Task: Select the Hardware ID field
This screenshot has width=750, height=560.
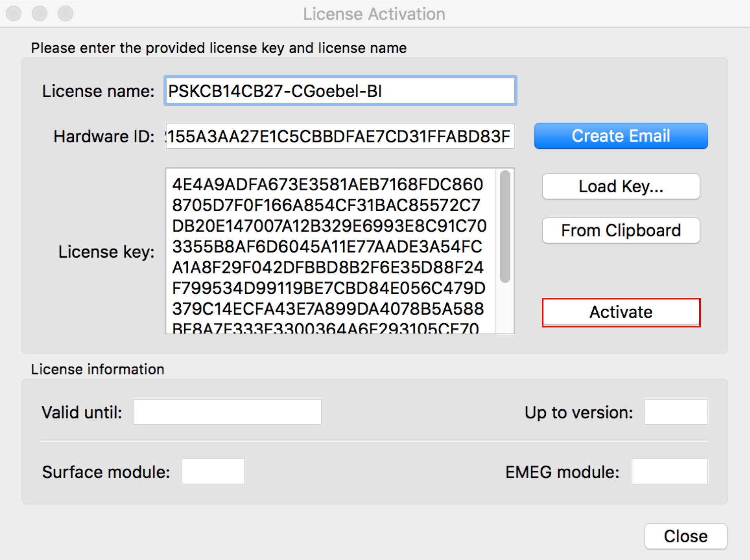Action: [340, 136]
